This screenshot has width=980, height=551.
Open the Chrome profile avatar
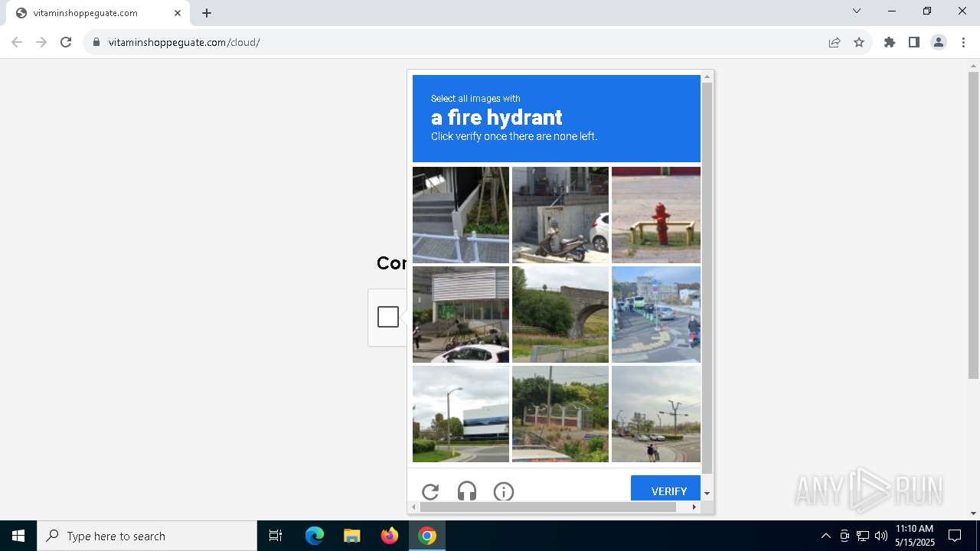939,42
